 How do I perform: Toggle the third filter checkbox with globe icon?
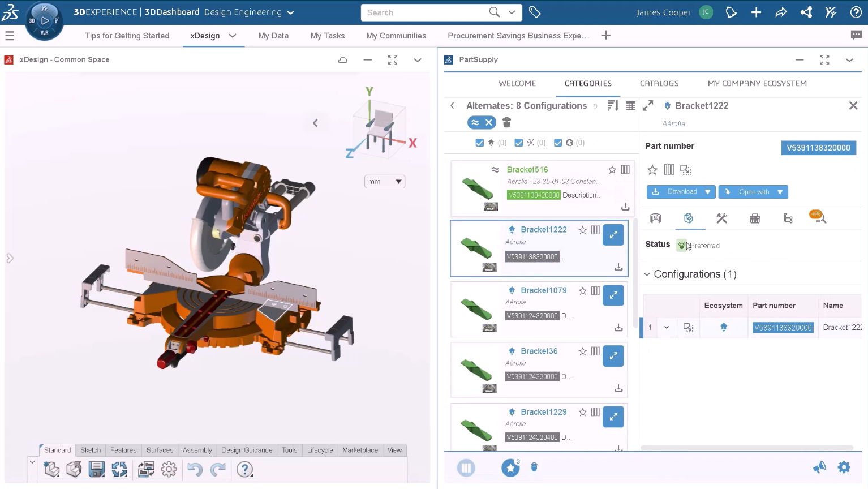(558, 143)
